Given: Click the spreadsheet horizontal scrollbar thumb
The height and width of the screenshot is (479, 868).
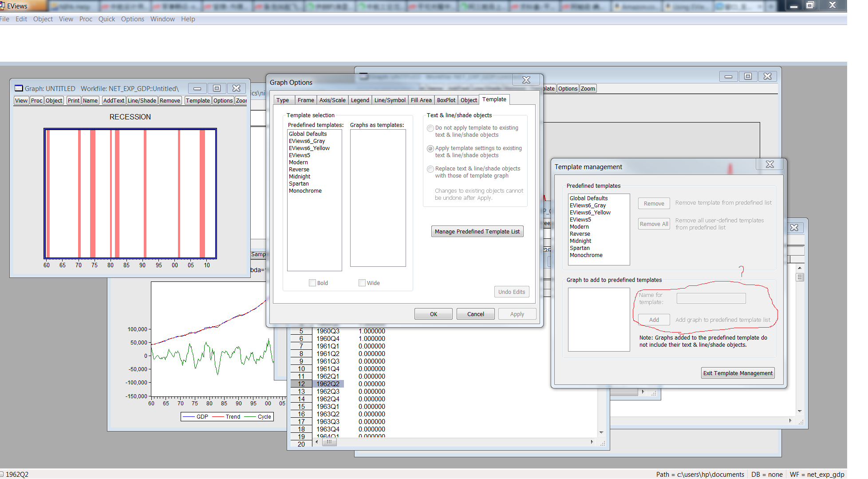Looking at the screenshot, I should [x=329, y=442].
